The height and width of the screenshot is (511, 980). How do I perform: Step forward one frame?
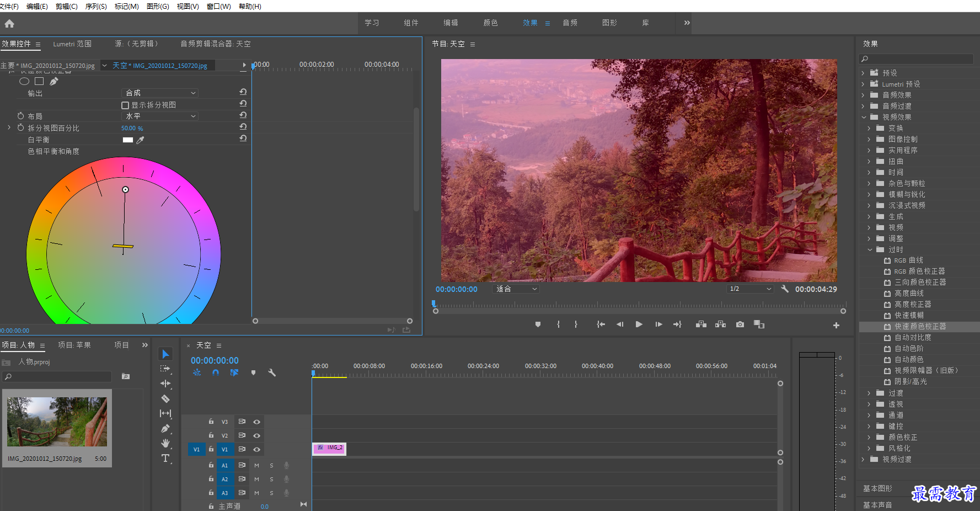pos(658,324)
